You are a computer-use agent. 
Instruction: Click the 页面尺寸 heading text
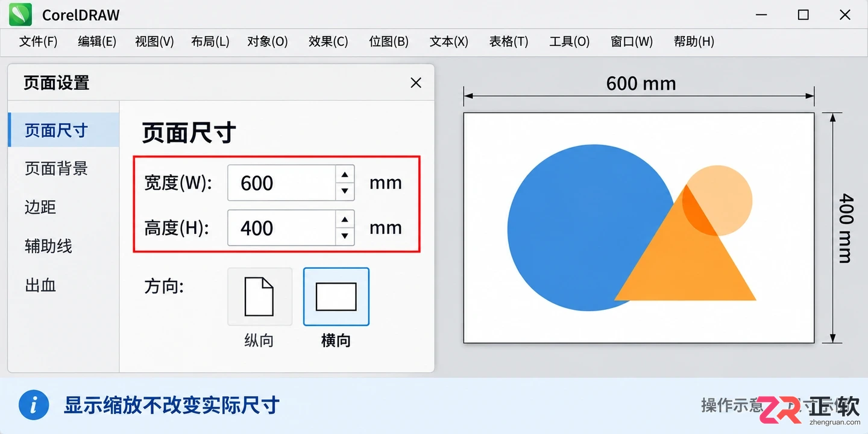(x=189, y=133)
